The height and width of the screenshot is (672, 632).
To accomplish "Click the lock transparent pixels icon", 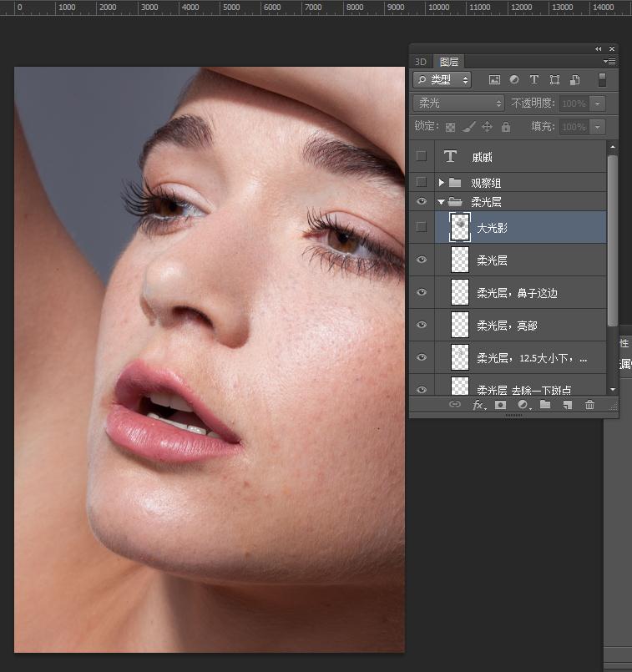I will click(450, 127).
